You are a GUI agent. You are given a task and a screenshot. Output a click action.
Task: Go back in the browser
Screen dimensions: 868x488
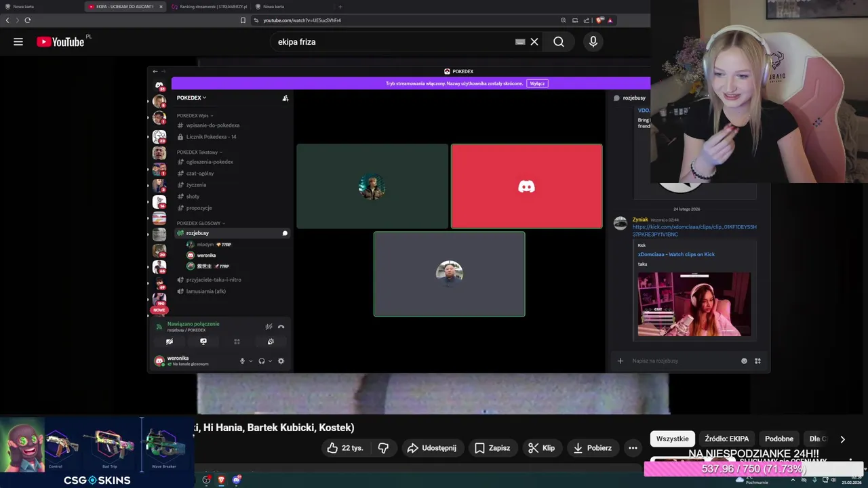tap(7, 20)
